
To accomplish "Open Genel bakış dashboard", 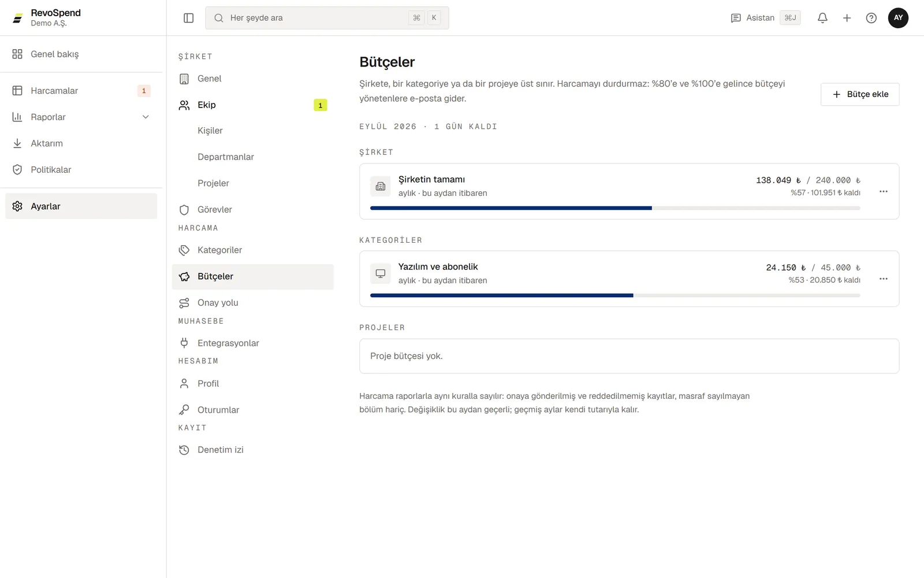I will 81,54.
